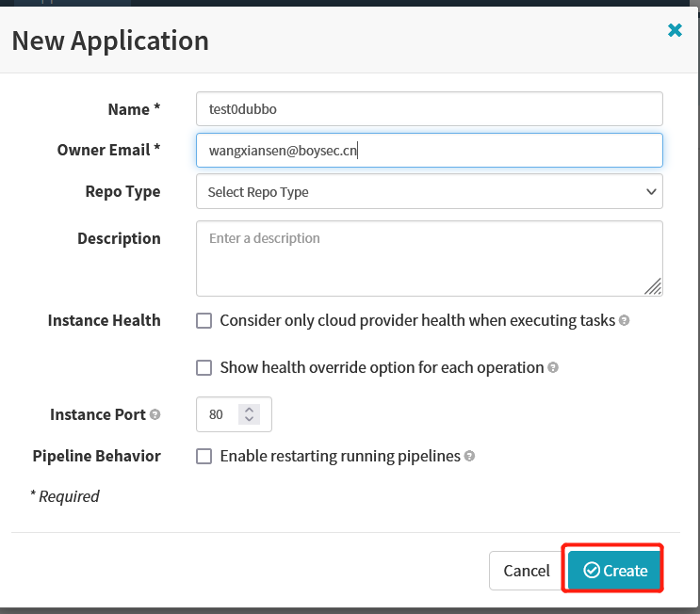The width and height of the screenshot is (700, 614).
Task: Open help icon beside cloud provider health
Action: [624, 320]
